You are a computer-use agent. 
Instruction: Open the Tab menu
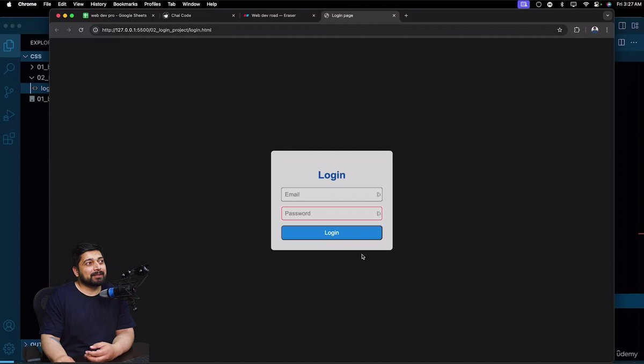point(172,4)
